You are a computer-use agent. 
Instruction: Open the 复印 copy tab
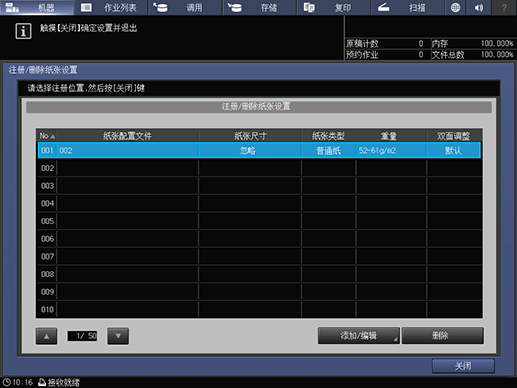point(334,7)
